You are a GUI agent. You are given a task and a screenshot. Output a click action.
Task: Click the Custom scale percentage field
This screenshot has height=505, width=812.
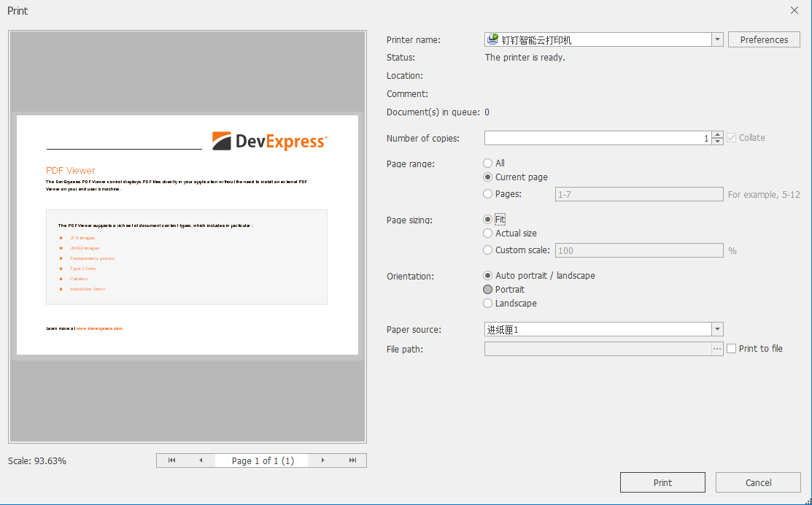pyautogui.click(x=639, y=250)
